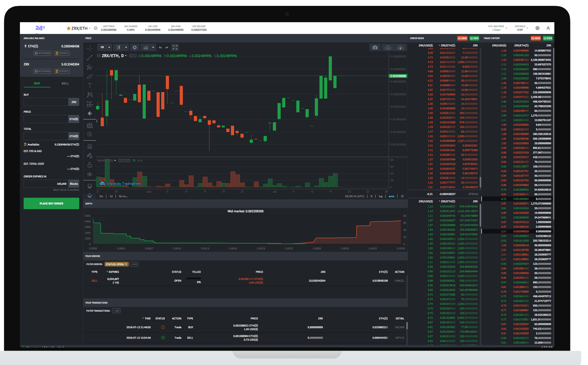Open the Decimals 9 DP dropdown
This screenshot has width=588, height=365.
(521, 28)
